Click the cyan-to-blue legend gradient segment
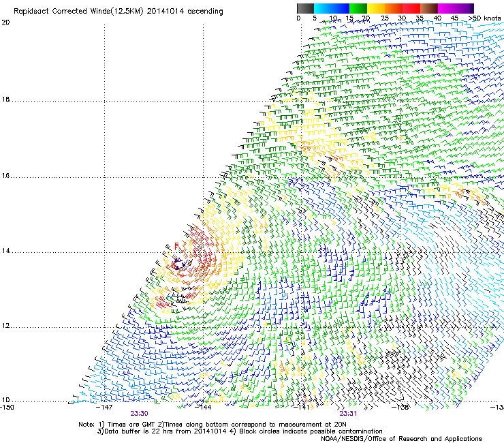This screenshot has height=443, width=504. coord(332,8)
